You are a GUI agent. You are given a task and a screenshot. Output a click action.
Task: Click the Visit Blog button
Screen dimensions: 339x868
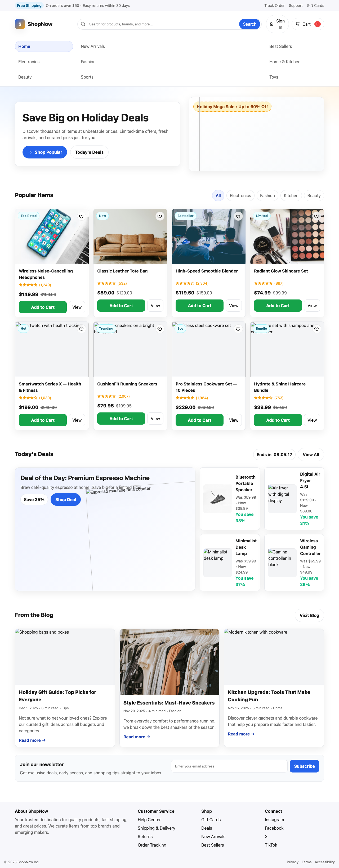coord(309,615)
